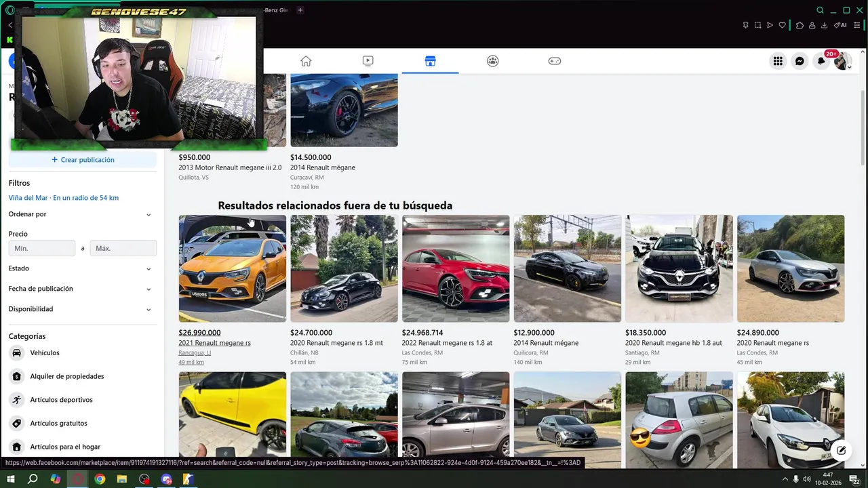868x488 pixels.
Task: Open the easy setup sliders icon
Action: (856, 25)
